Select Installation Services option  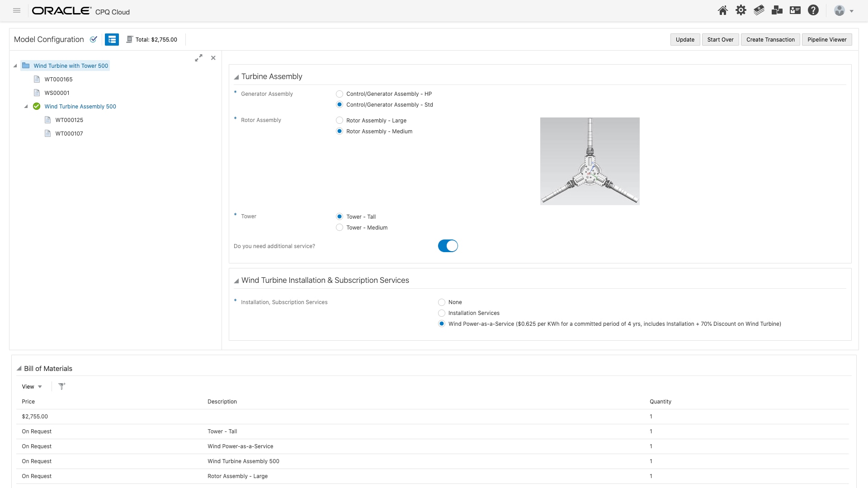click(x=442, y=313)
